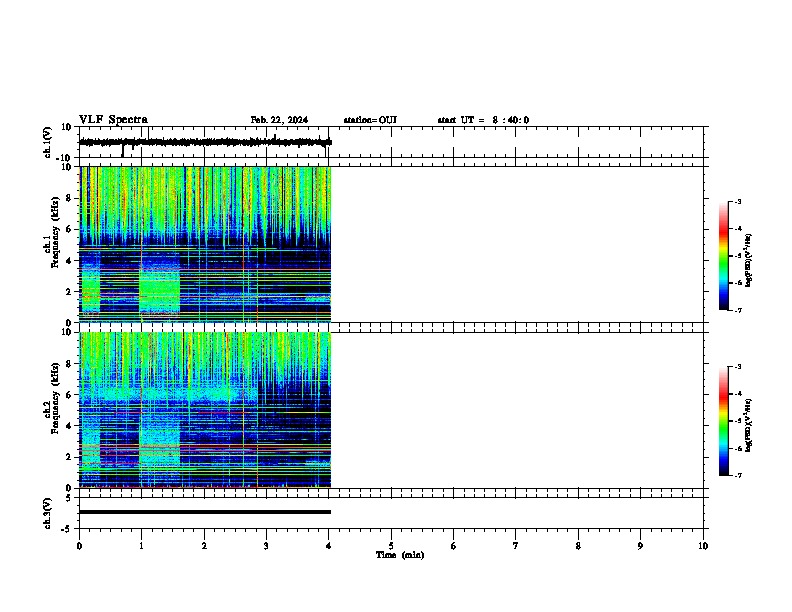Click the "-7" tick on the ch.2 colorbar
Viewport: 792px width, 612px height.
click(x=737, y=475)
